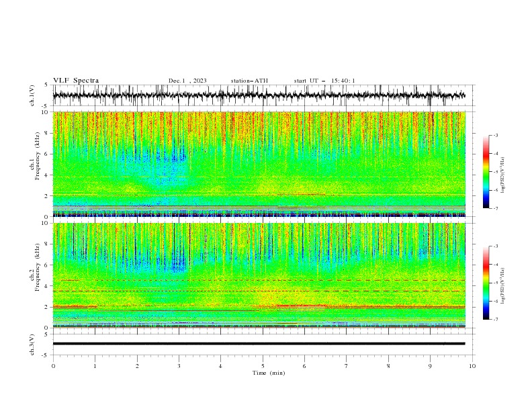
Task: Click the ch.3 voltage flat black trace
Action: [259, 344]
